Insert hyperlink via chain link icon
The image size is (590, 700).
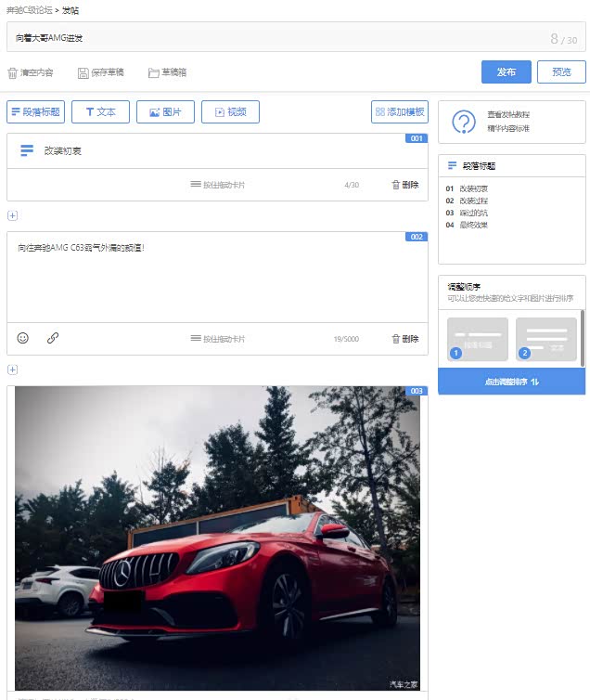(x=53, y=338)
